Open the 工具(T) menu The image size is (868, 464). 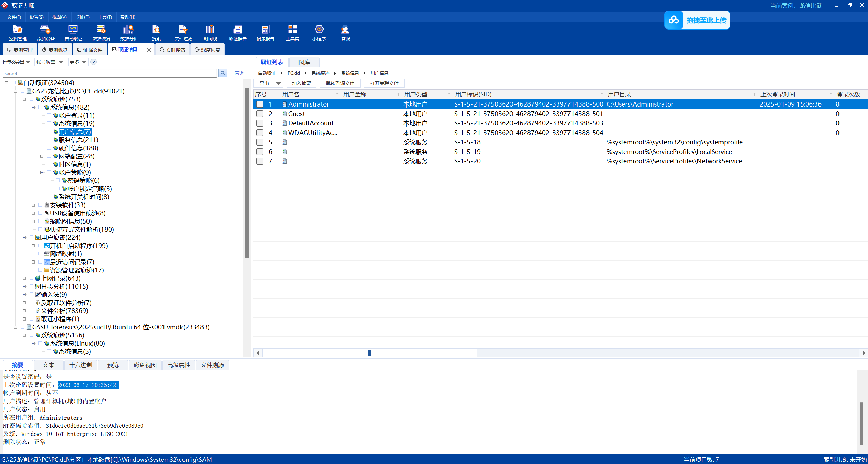[104, 17]
